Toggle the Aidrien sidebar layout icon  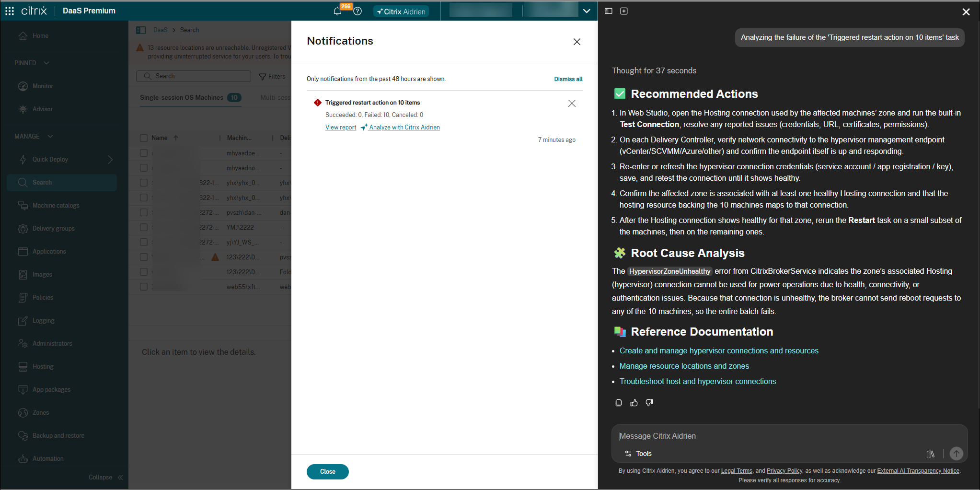click(x=609, y=11)
